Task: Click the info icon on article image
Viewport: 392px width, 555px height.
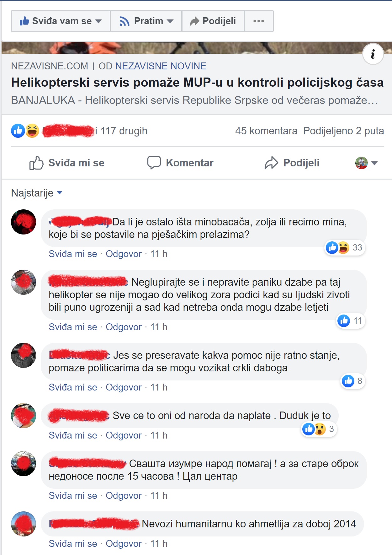Action: pyautogui.click(x=373, y=54)
